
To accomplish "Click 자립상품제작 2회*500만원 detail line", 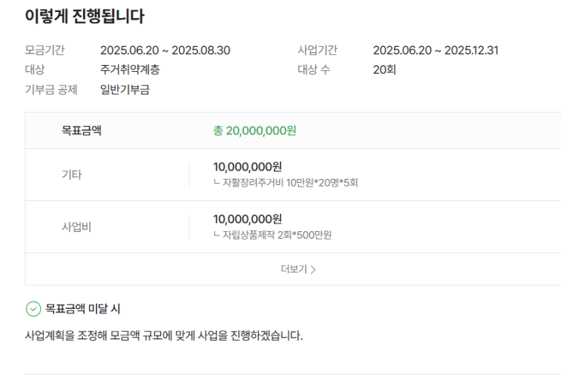I will click(x=273, y=235).
